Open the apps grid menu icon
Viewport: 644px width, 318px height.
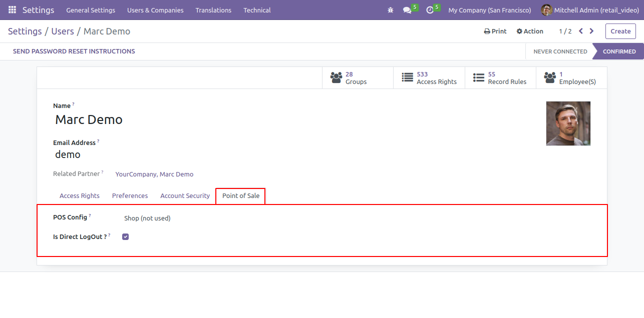12,10
